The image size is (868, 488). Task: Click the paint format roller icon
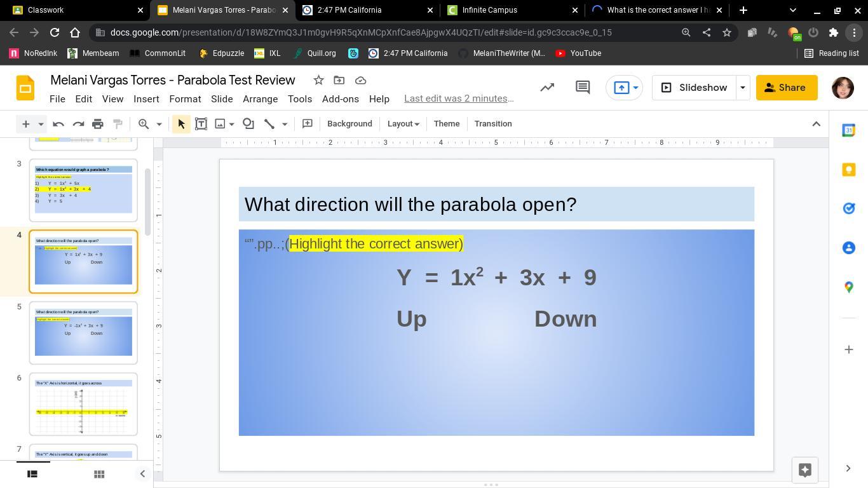(x=118, y=124)
